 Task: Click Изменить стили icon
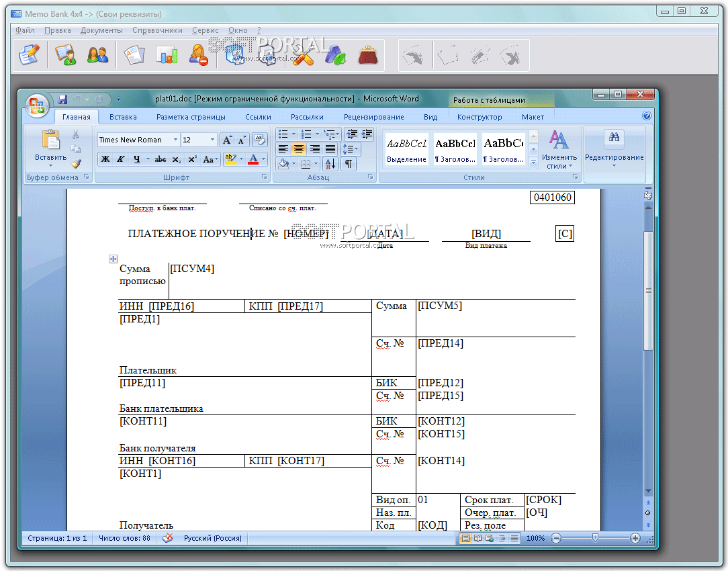(559, 139)
